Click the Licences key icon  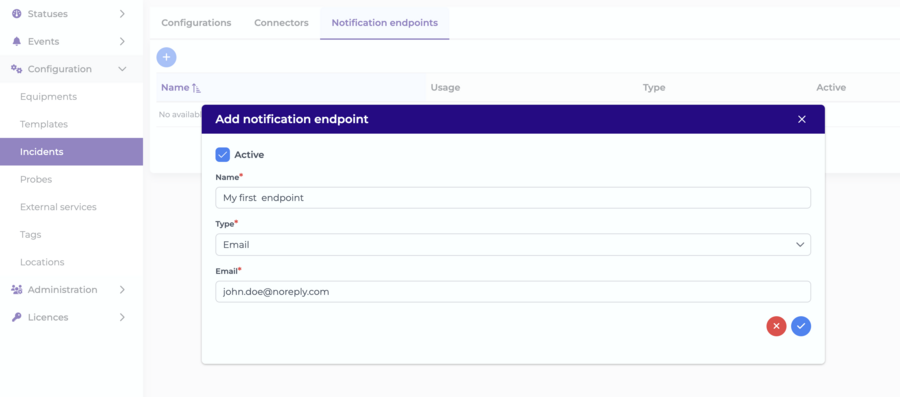point(17,317)
